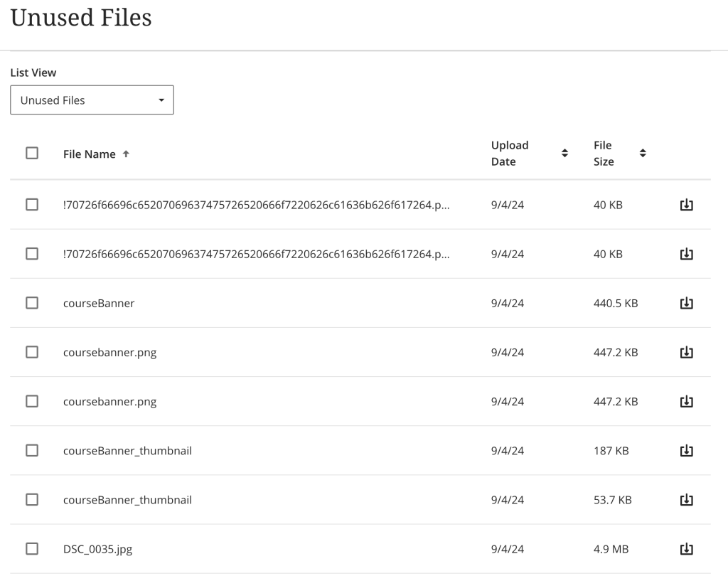Select the 187 KB courseBanner_thumbnail checkbox
The image size is (728, 576).
[32, 451]
